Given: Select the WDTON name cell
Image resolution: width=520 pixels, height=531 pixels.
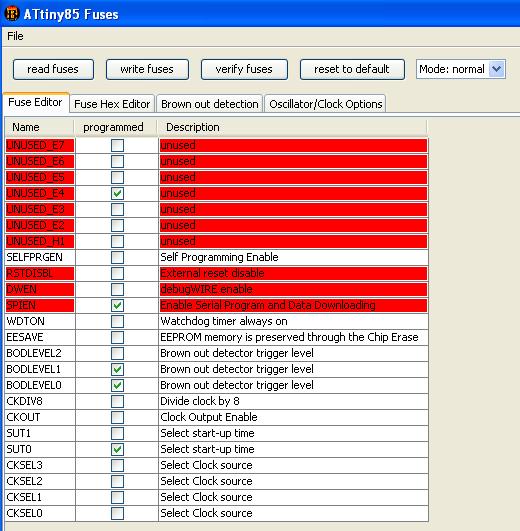Looking at the screenshot, I should (40, 321).
